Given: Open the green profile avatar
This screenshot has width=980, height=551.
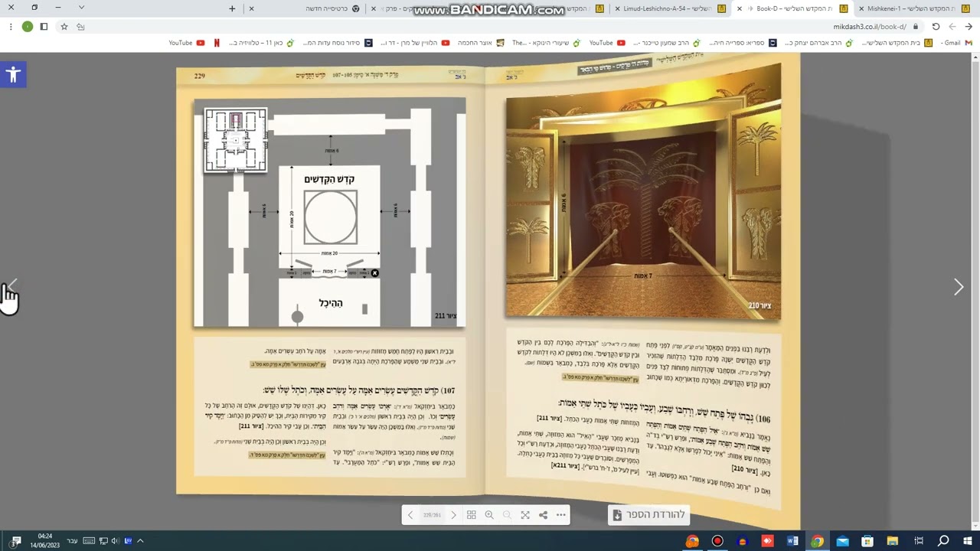Looking at the screenshot, I should [28, 27].
